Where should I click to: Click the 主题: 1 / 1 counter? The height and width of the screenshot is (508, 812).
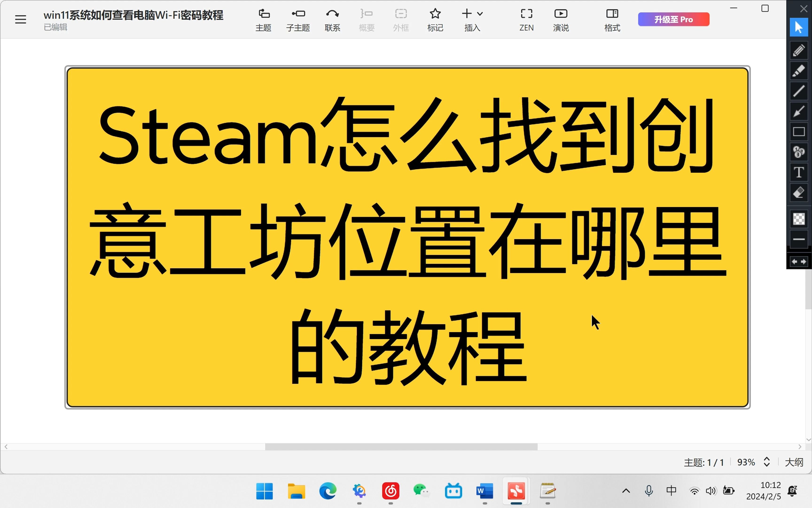704,463
